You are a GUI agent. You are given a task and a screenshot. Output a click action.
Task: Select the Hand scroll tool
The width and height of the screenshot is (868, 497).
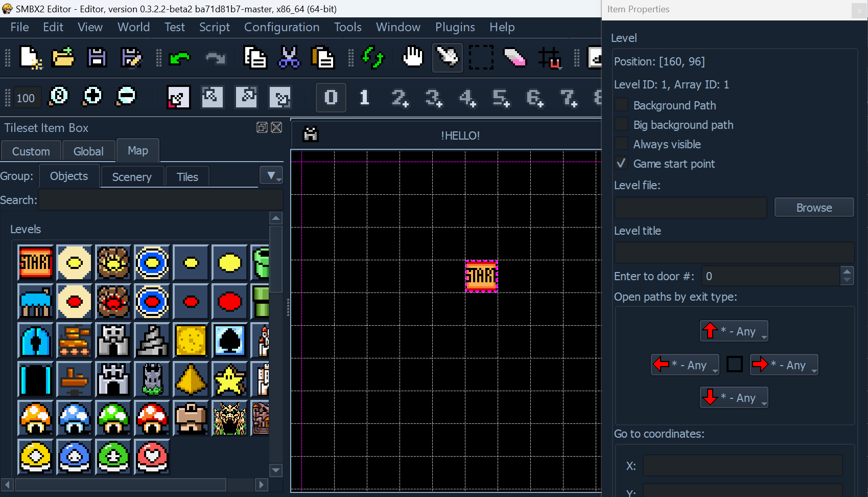[x=413, y=57]
